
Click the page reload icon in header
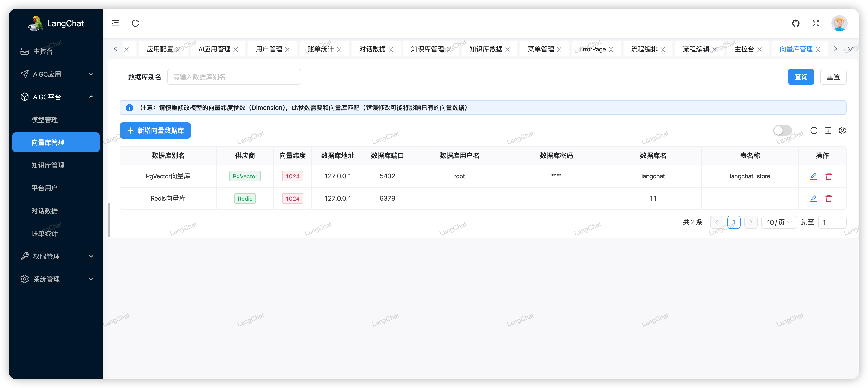point(135,23)
